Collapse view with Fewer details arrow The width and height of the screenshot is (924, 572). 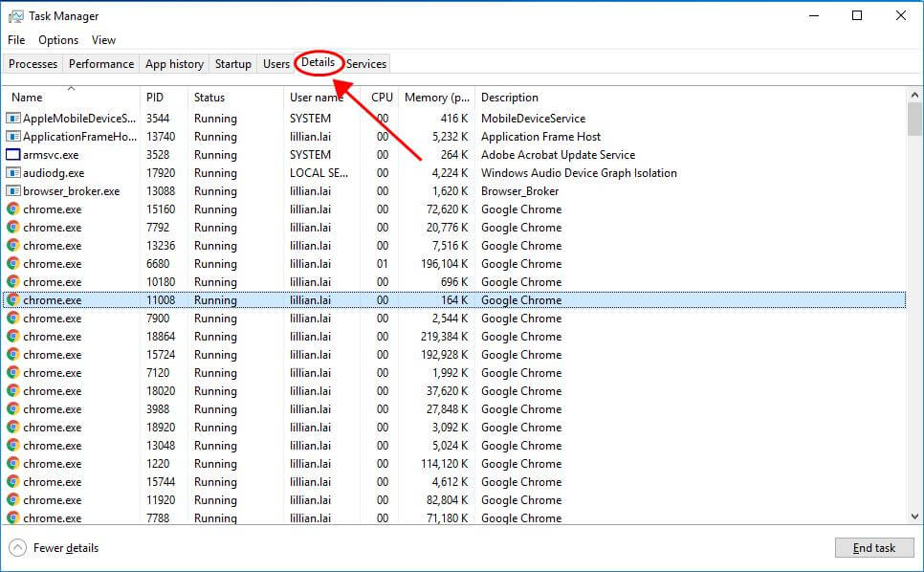17,548
